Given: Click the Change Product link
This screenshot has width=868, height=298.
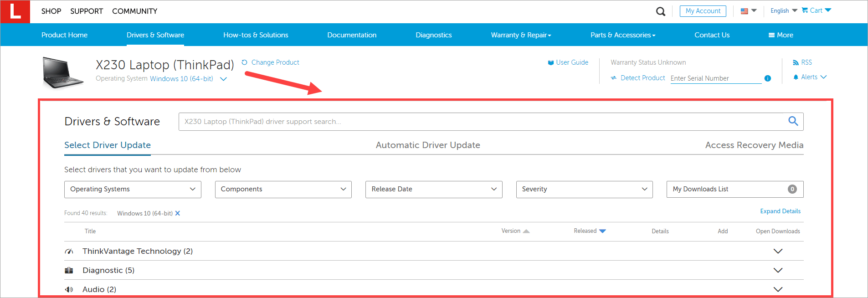Looking at the screenshot, I should [x=275, y=62].
